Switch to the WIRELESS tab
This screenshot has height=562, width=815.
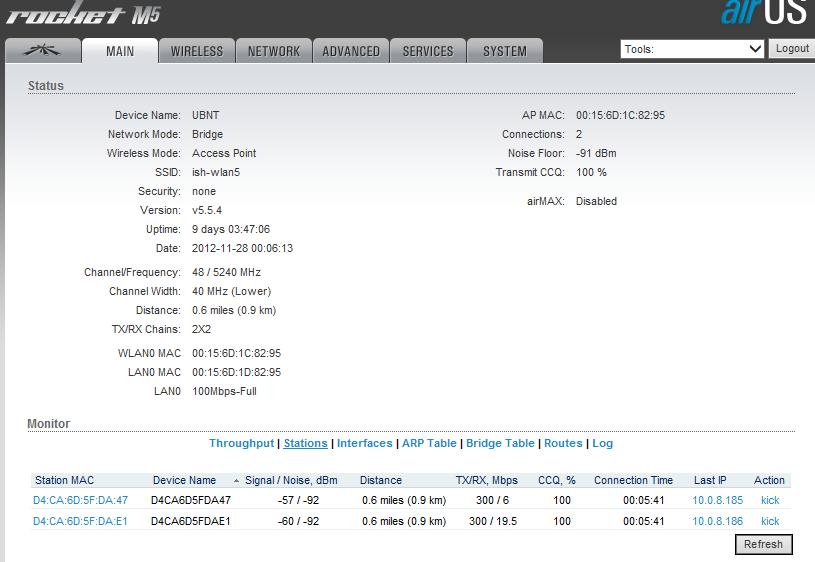197,51
